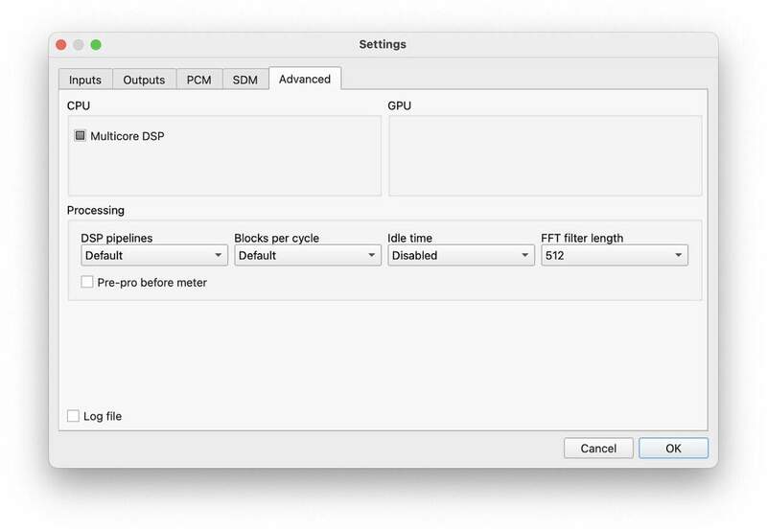Click the Multicore DSP label text

pos(128,136)
